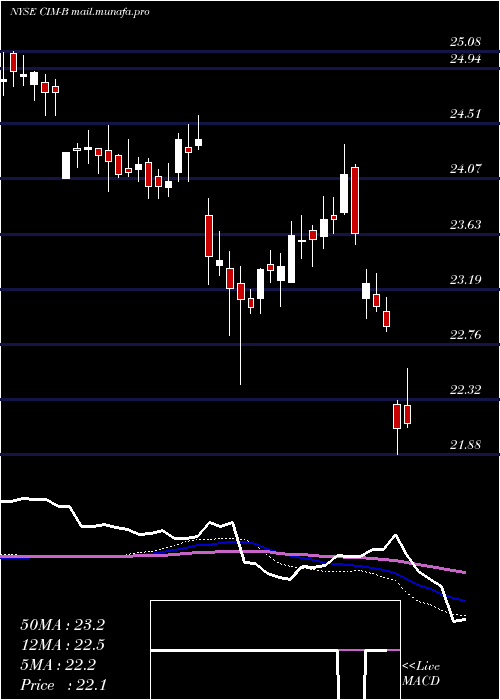Screen dimensions: 500x700
Task: Click the 22.32 price level label
Action: (465, 390)
